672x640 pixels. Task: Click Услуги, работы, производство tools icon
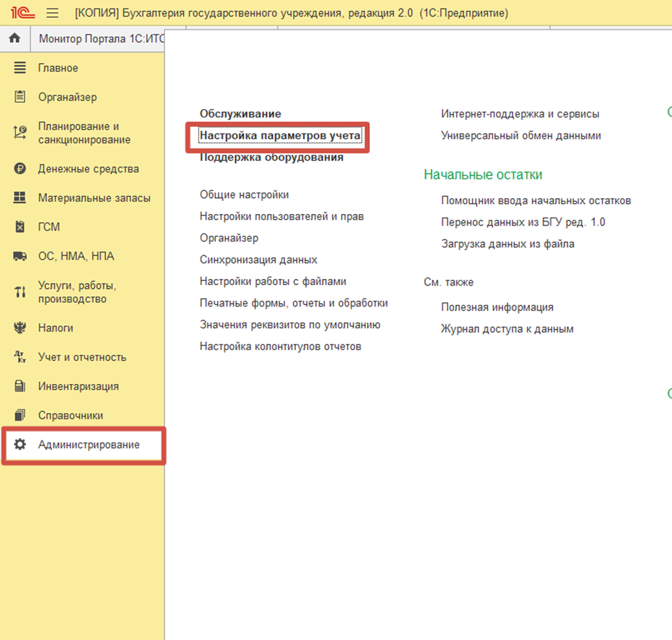[x=20, y=292]
